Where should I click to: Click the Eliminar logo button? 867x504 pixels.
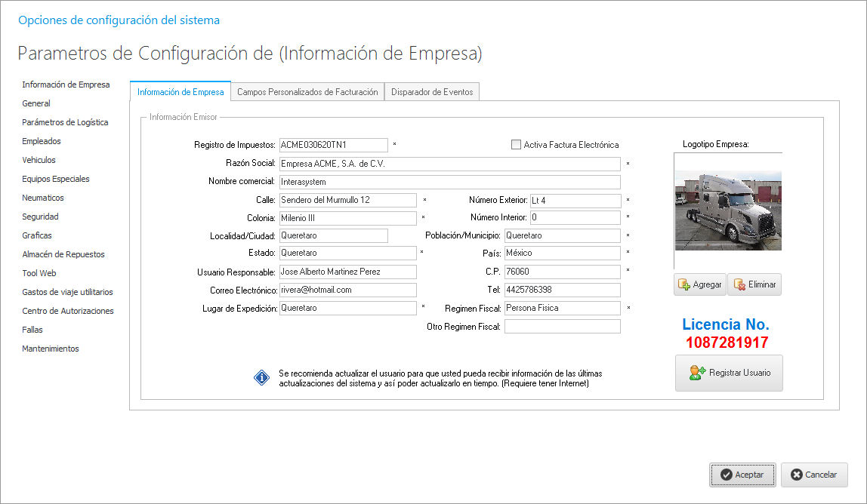(754, 284)
